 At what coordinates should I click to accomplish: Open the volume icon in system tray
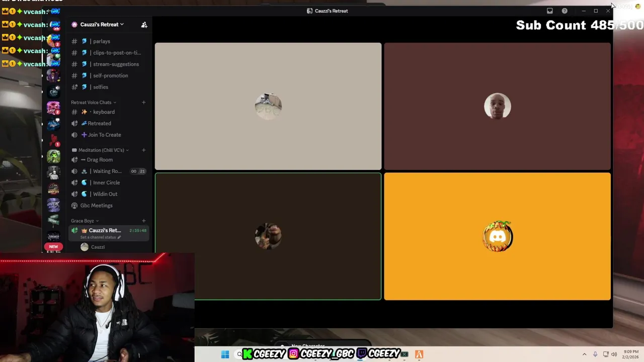coord(614,354)
